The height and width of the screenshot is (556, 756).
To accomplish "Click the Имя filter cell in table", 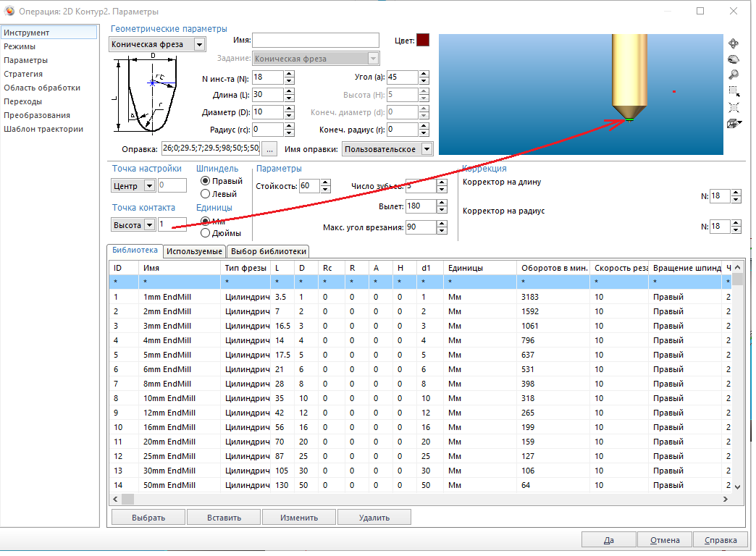I will (180, 282).
